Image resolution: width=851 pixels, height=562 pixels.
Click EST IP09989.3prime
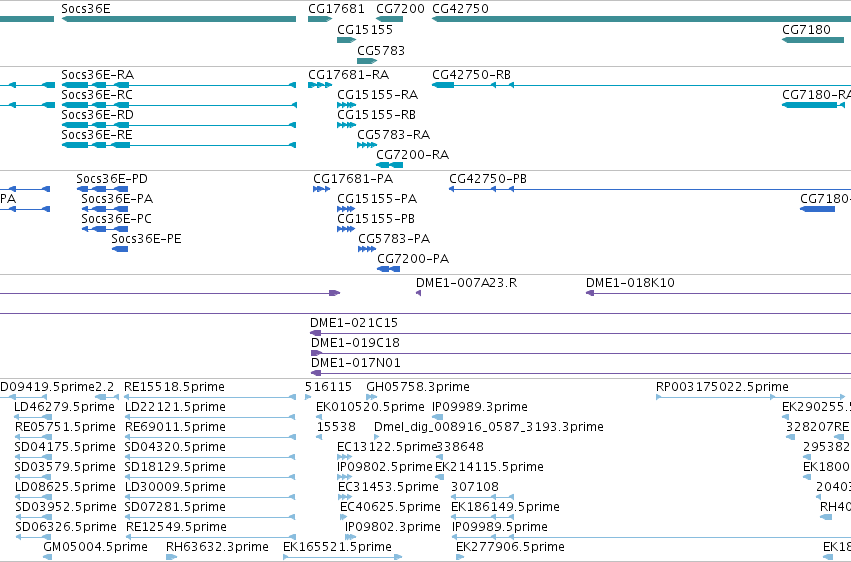[x=480, y=407]
